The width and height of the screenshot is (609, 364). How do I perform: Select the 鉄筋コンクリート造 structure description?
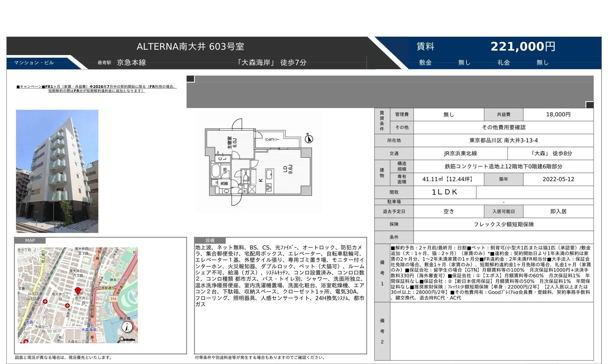click(x=504, y=166)
